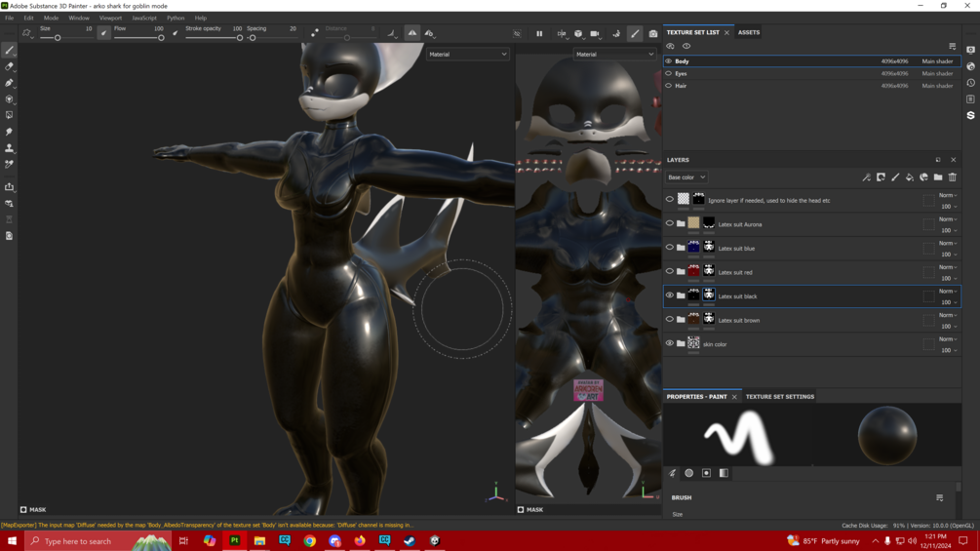The width and height of the screenshot is (980, 551).
Task: Toggle the Symmetry button in top toolbar
Action: 412,34
